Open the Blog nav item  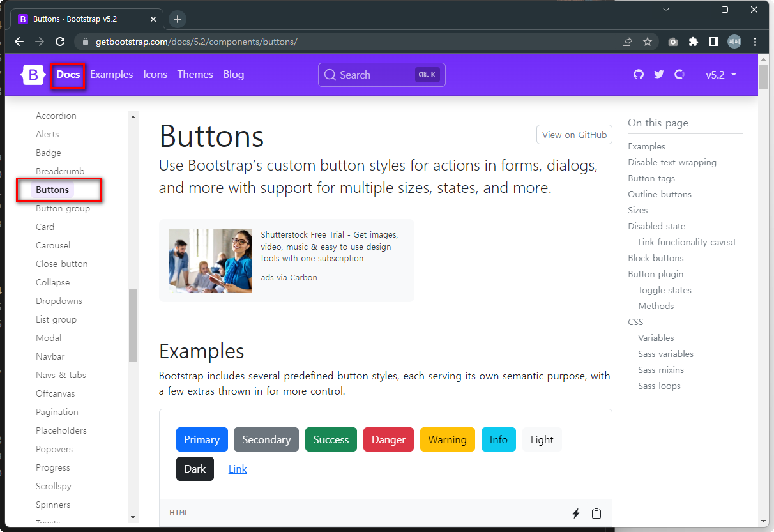pyautogui.click(x=234, y=75)
